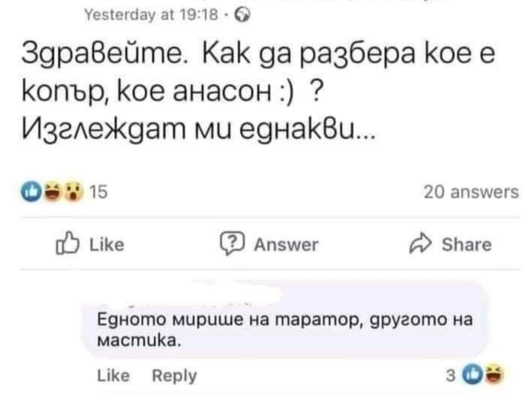The image size is (532, 396).
Task: Reply to the comment with "Reply"
Action: [174, 375]
